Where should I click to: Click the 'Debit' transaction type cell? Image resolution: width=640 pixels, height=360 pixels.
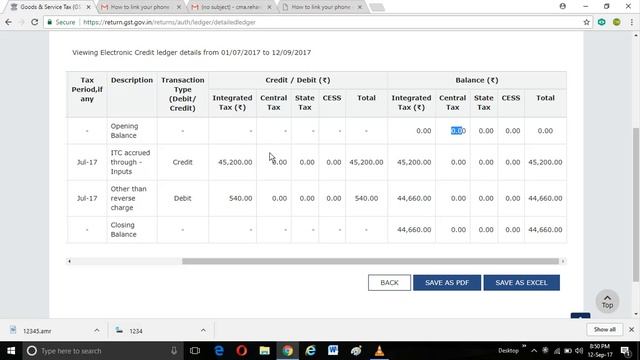coord(182,198)
